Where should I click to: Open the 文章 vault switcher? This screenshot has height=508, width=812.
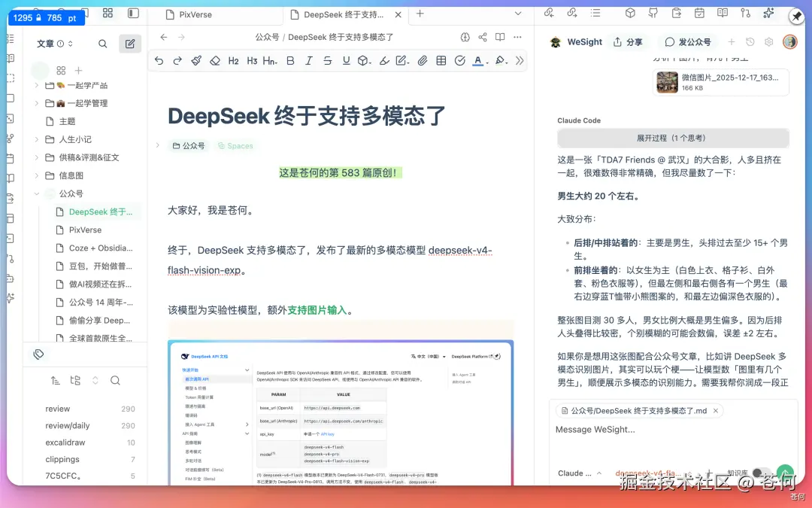(x=54, y=44)
